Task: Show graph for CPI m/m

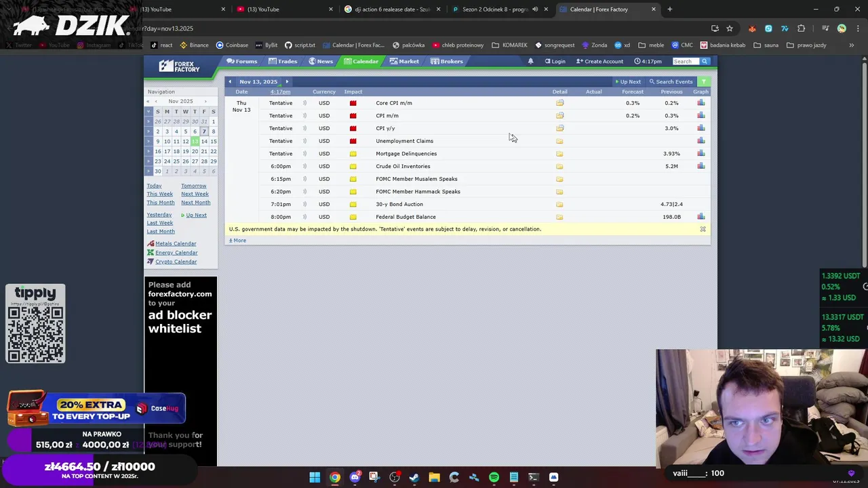Action: [701, 115]
